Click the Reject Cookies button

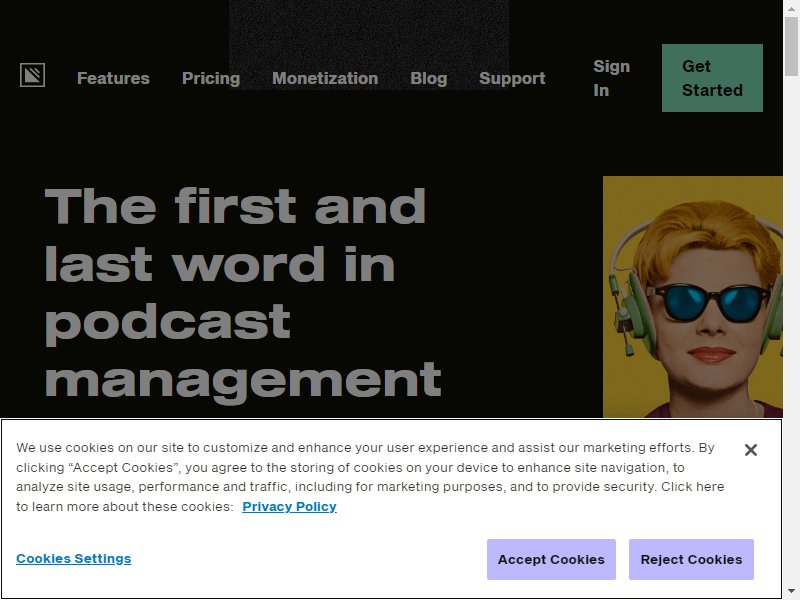tap(691, 559)
